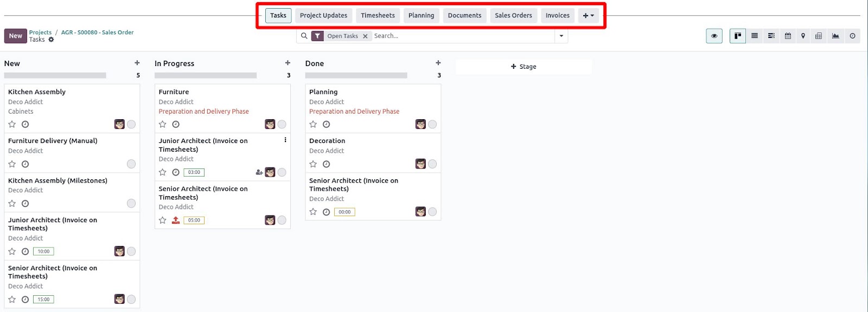
Task: Star the Furniture task
Action: 163,125
